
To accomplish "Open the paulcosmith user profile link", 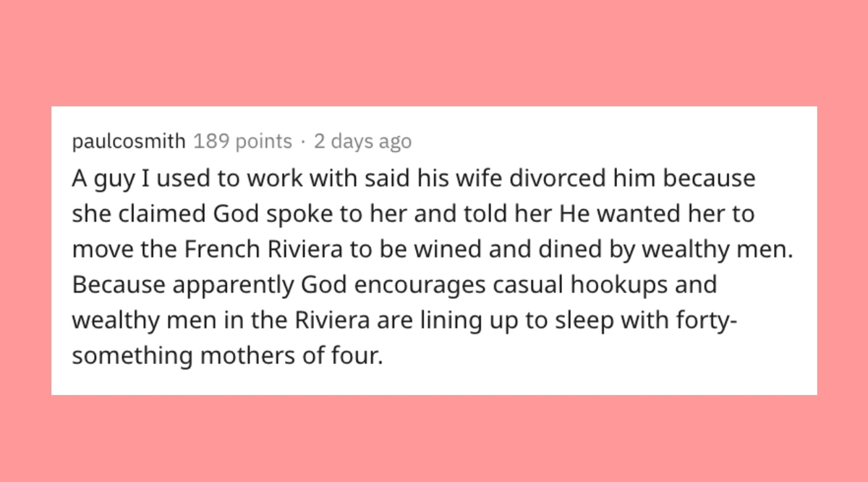I will point(129,142).
